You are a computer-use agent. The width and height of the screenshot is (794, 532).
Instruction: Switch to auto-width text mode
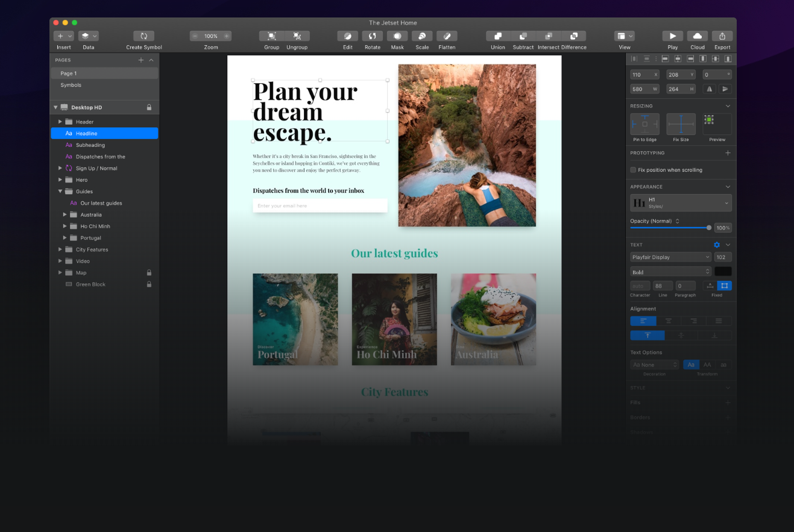(710, 286)
